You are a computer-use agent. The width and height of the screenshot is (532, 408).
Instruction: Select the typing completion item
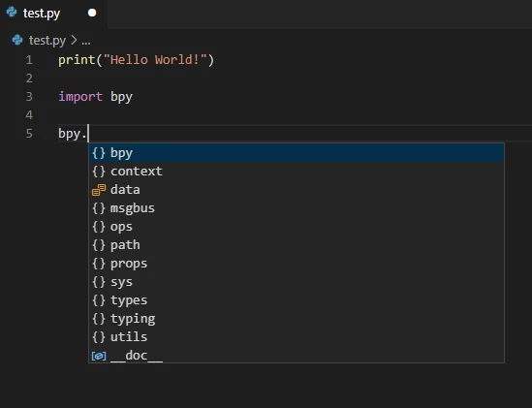(x=297, y=319)
